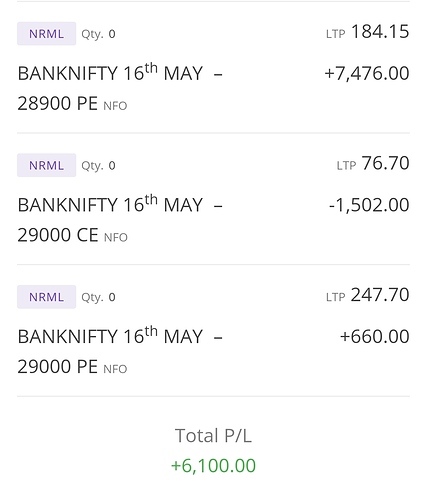
Task: Tap the NRML badge of 29000 CE
Action: click(x=46, y=165)
